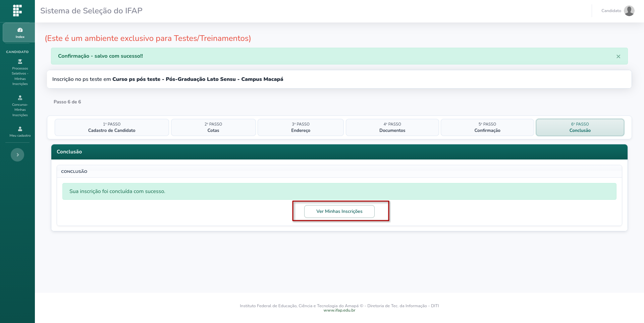The height and width of the screenshot is (323, 644).
Task: Click the Instituto Federal footer copyright text
Action: pos(339,306)
